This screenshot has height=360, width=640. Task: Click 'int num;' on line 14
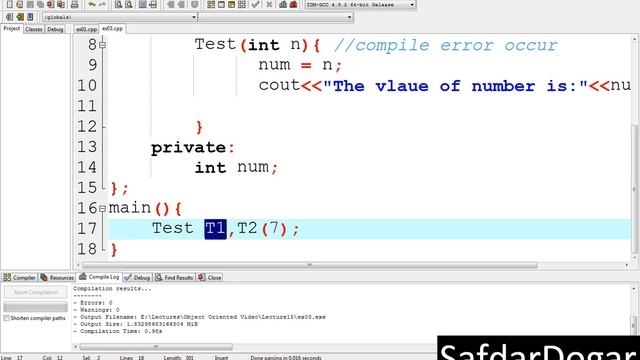tap(236, 167)
